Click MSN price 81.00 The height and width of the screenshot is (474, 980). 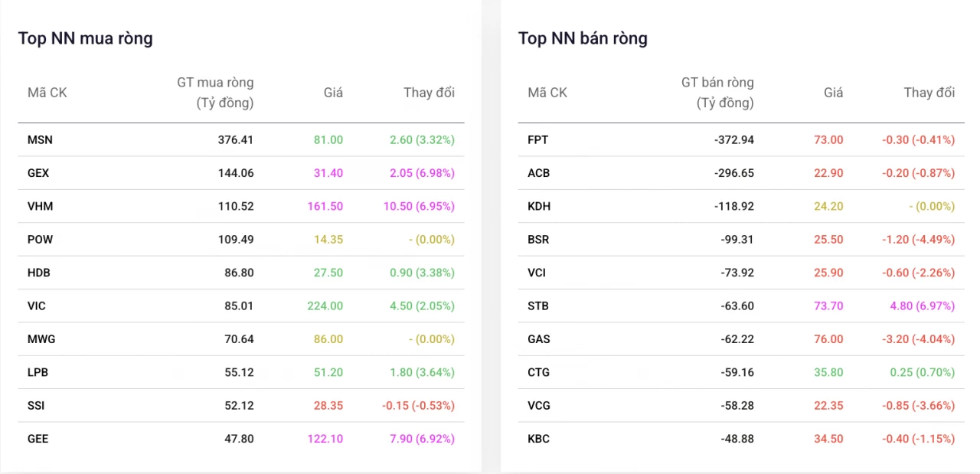(x=328, y=140)
